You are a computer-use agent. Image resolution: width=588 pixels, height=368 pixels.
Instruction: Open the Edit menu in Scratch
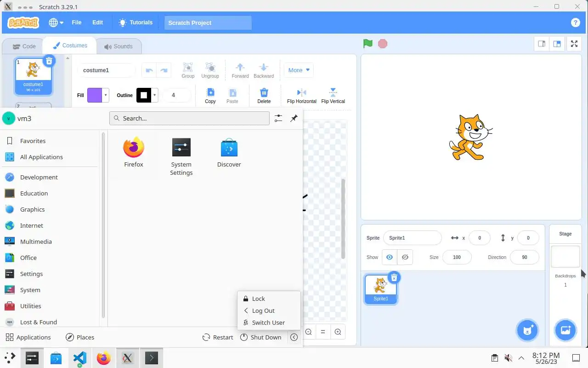(97, 23)
